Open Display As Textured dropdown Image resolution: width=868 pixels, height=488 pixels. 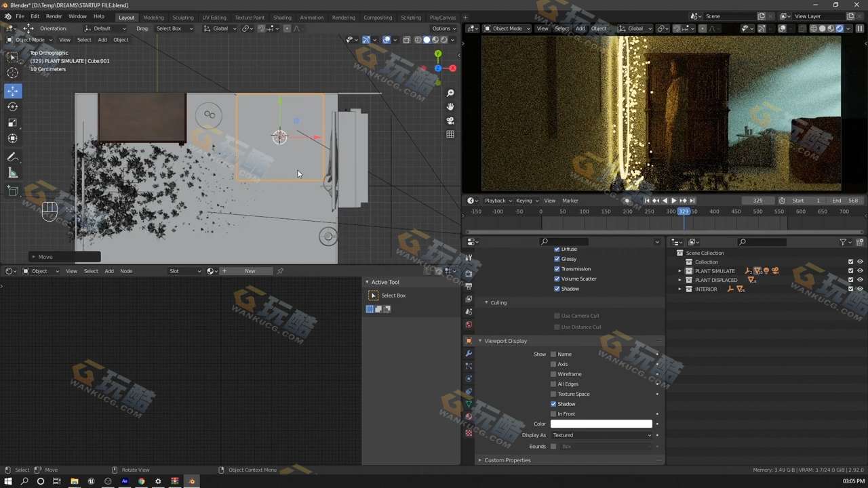[x=601, y=435]
